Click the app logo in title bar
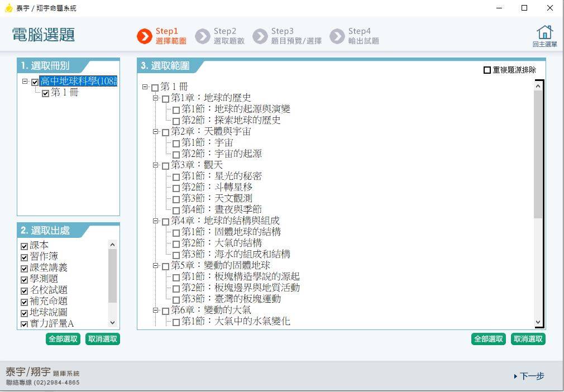This screenshot has height=392, width=564. tap(8, 8)
